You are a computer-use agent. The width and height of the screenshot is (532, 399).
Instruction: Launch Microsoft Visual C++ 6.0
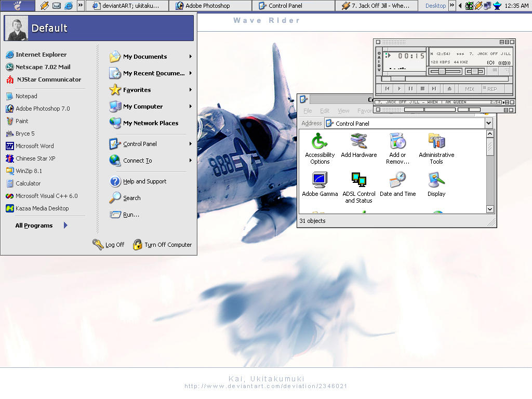click(x=42, y=196)
